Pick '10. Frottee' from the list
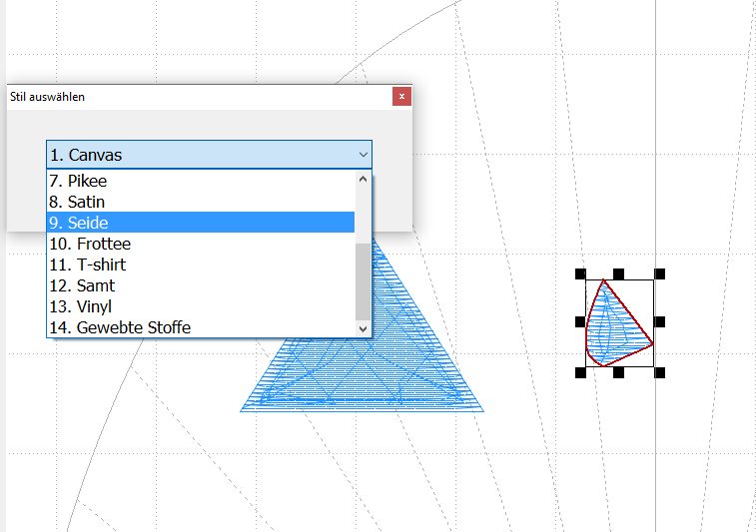Screen dimensions: 756x532 (x=201, y=244)
